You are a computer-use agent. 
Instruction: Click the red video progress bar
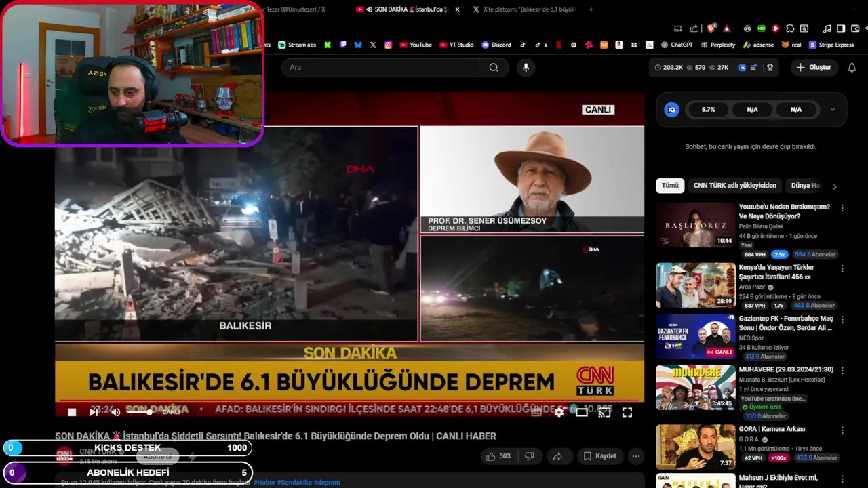pos(349,401)
